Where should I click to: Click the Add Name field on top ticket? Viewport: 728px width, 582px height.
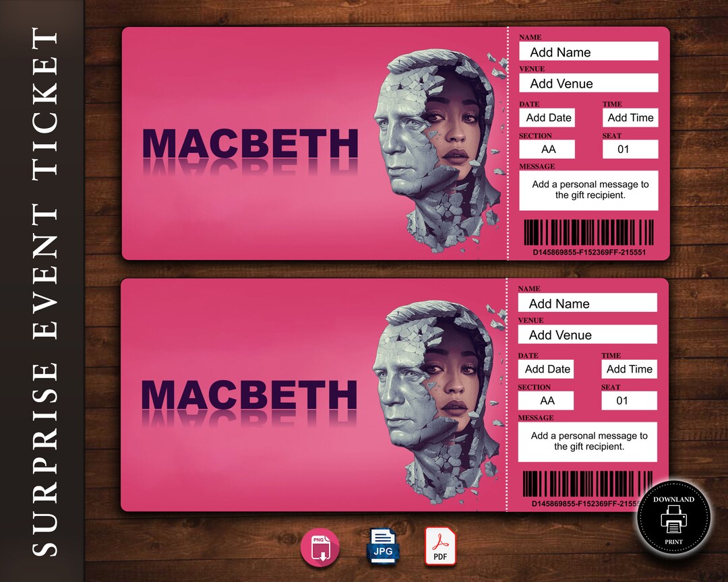588,51
